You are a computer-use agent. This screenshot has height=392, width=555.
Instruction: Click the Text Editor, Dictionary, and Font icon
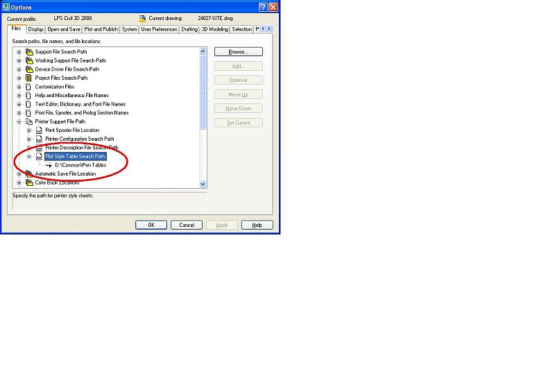click(x=28, y=104)
